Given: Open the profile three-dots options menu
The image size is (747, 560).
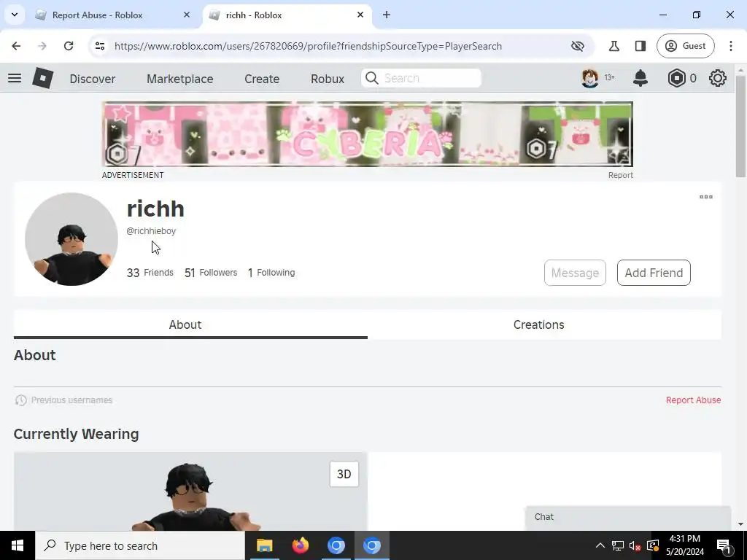Looking at the screenshot, I should click(x=706, y=197).
